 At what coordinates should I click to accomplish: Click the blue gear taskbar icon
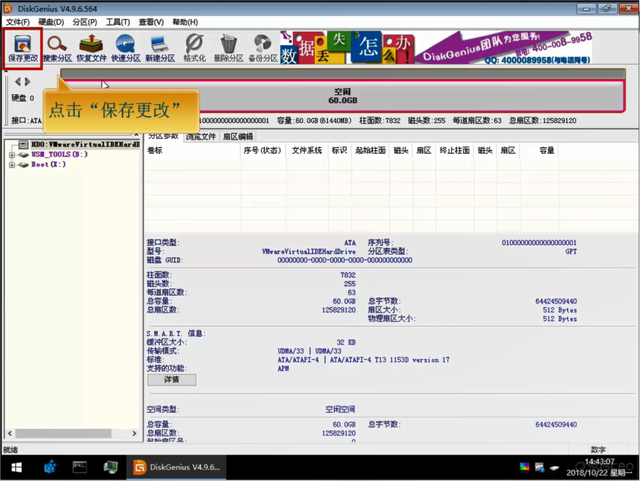pos(50,467)
